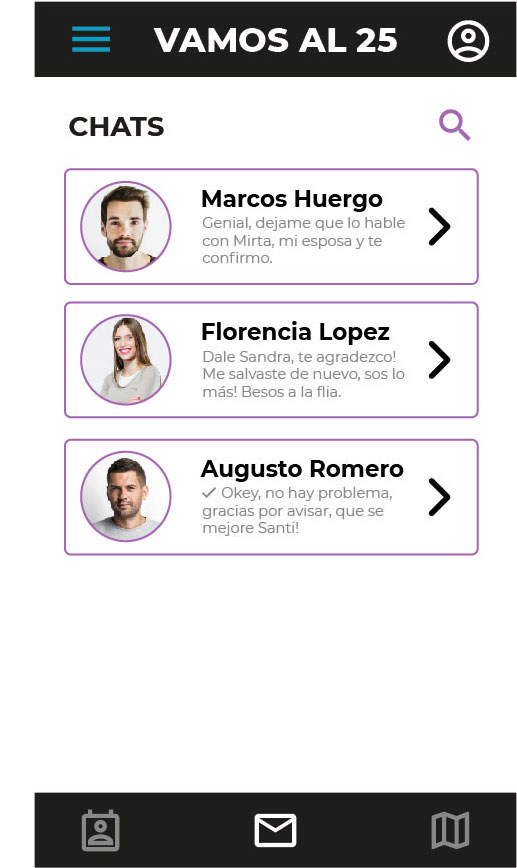The height and width of the screenshot is (868, 517).
Task: Click Florencia Lopez's profile photo
Action: 126,360
